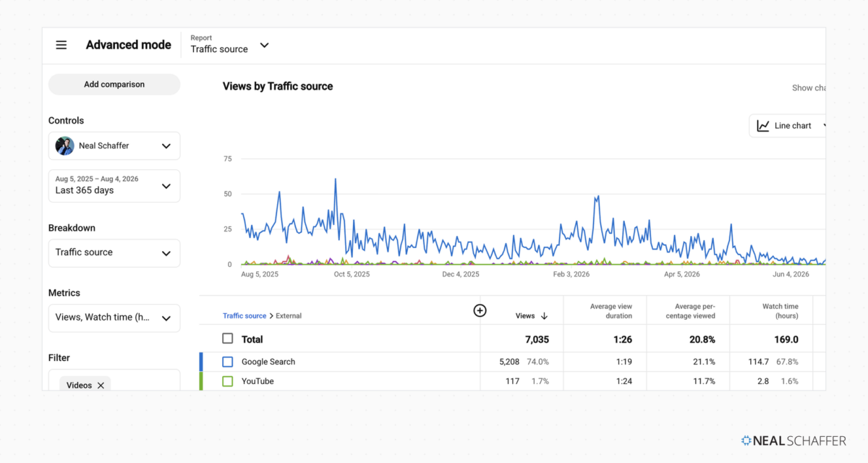Image resolution: width=868 pixels, height=463 pixels.
Task: Click the 7,035 total views value
Action: click(535, 339)
